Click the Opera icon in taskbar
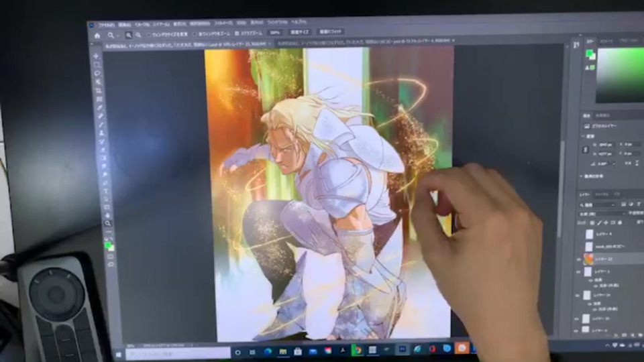Viewport: 644px width, 362px height. pos(432,349)
